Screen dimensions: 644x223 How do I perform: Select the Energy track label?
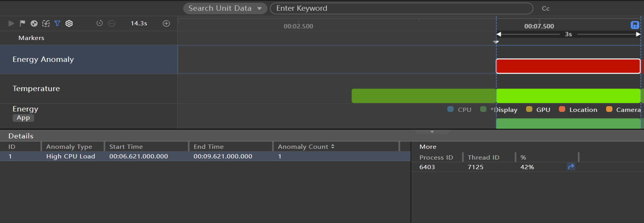[25, 109]
